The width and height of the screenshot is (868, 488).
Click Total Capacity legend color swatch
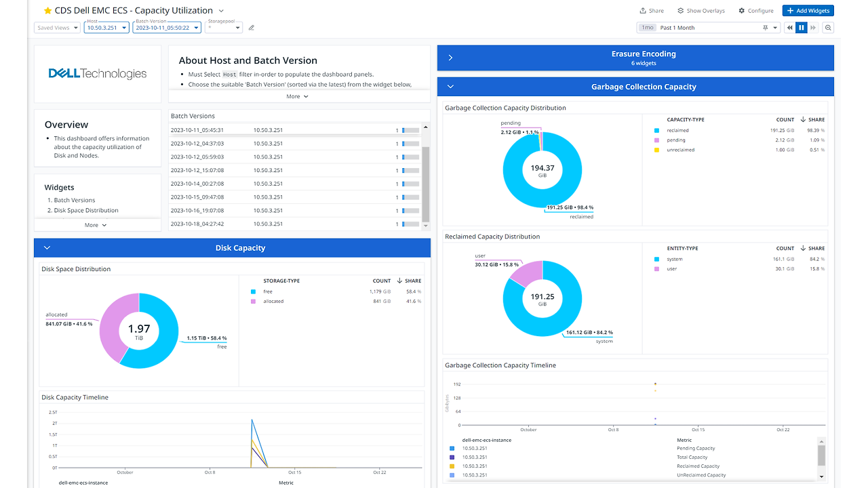tap(452, 457)
